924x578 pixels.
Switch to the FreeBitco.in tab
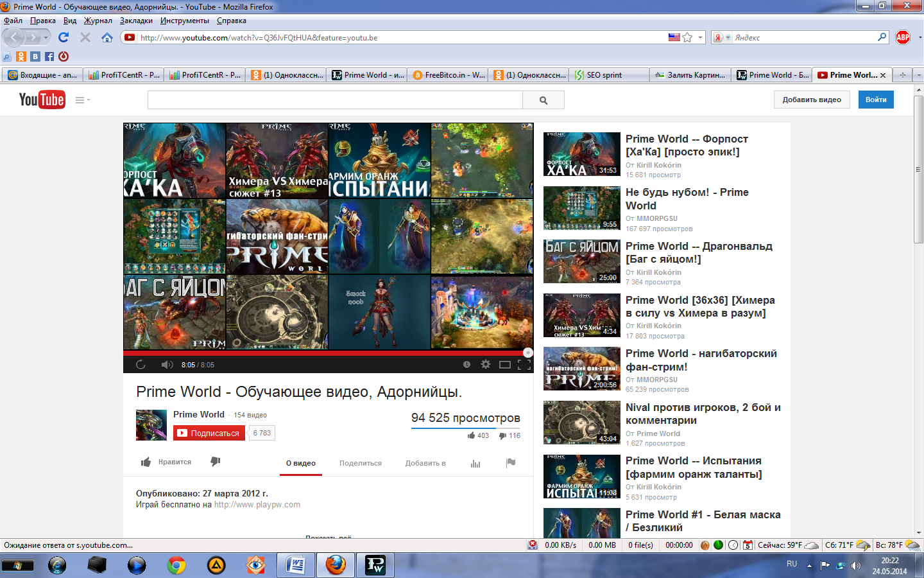(448, 75)
